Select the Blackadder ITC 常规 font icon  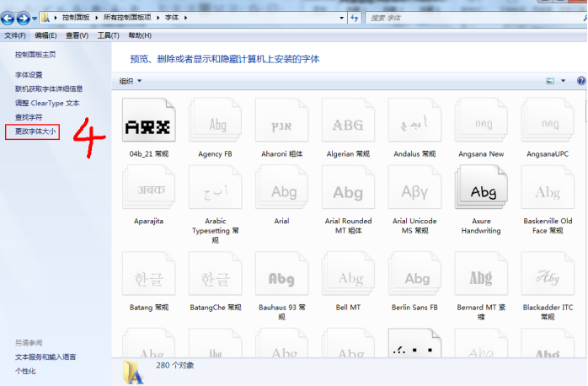click(x=548, y=273)
